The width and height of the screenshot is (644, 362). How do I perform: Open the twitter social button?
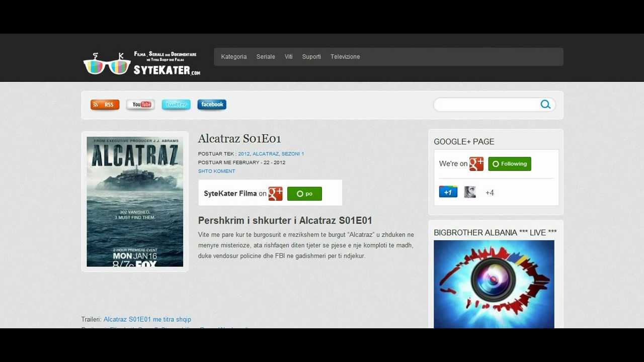[176, 105]
